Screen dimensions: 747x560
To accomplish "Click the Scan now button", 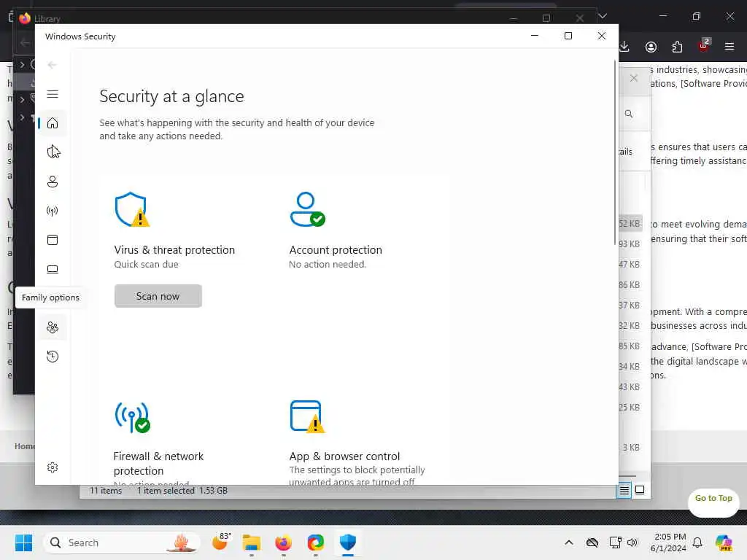I will pyautogui.click(x=158, y=296).
